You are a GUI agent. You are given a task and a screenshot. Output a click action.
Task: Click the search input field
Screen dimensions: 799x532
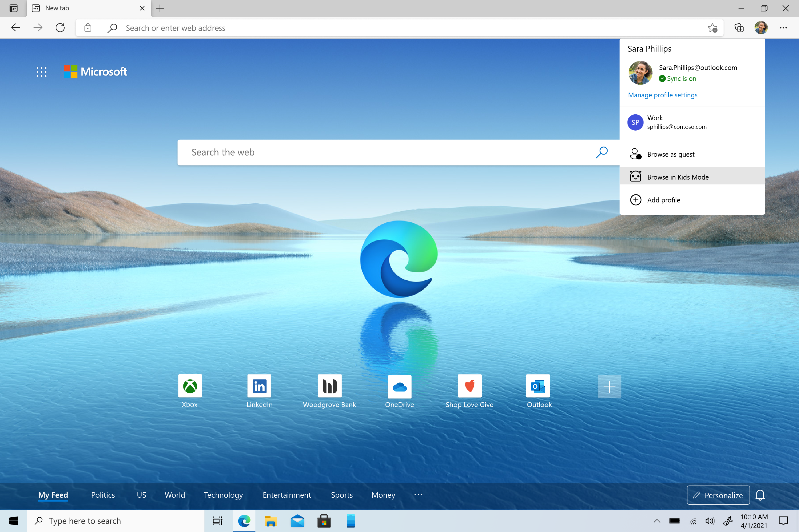[x=392, y=152]
